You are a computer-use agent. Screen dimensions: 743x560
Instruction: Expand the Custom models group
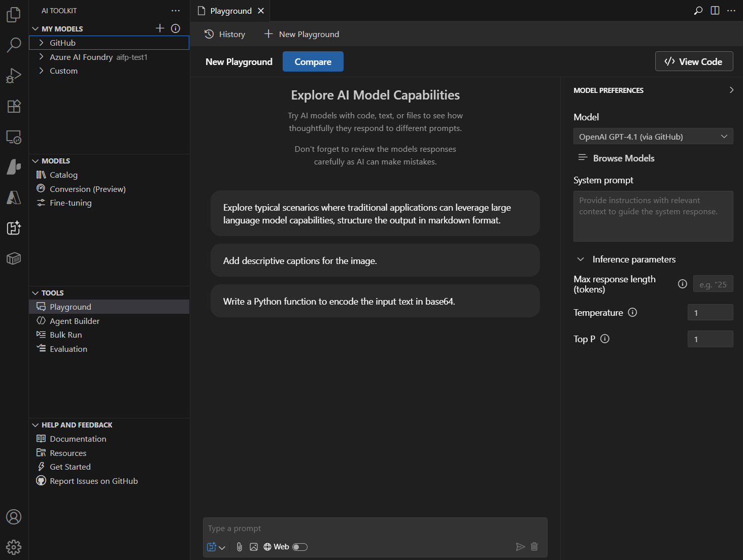click(42, 71)
